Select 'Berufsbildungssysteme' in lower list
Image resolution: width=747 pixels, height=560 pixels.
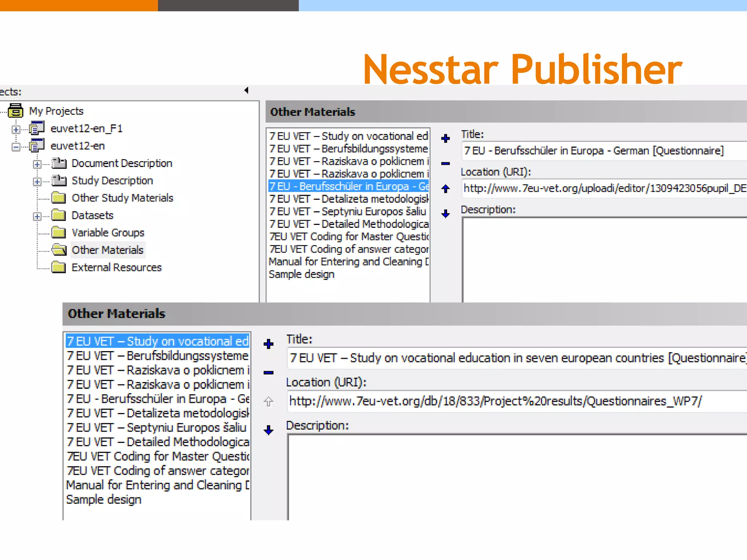pyautogui.click(x=158, y=355)
